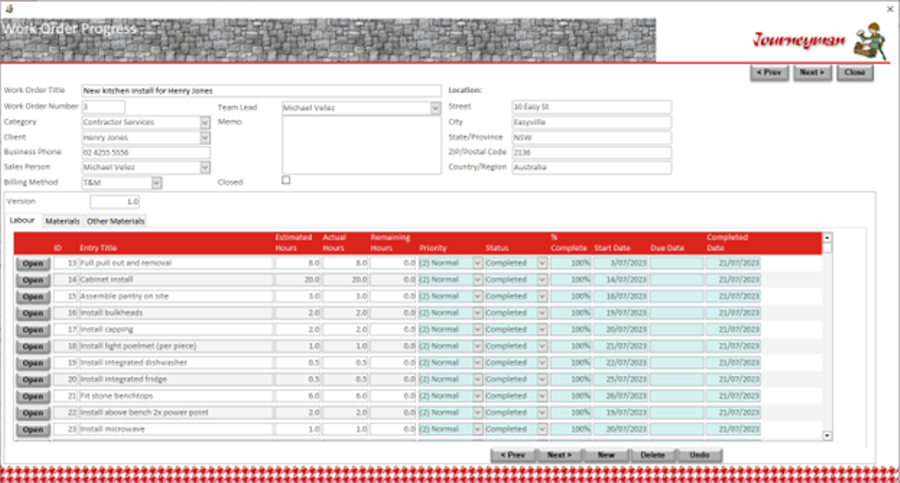This screenshot has height=483, width=900.
Task: Expand the Billing Method dropdown
Action: [156, 183]
